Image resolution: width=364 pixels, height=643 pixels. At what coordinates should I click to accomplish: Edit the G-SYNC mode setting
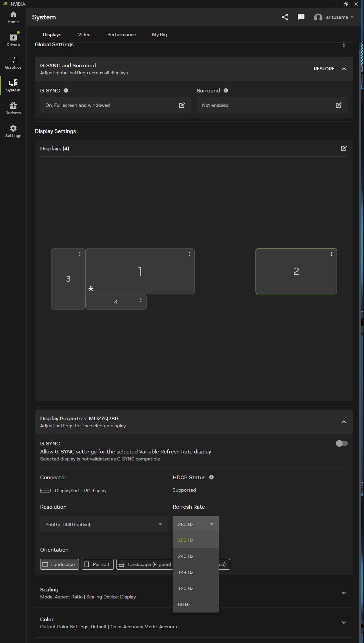tap(182, 105)
